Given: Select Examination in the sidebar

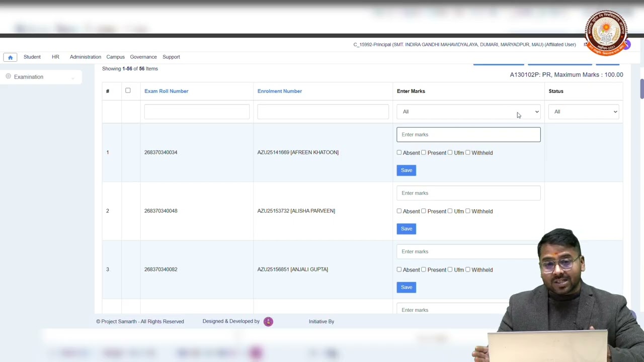Looking at the screenshot, I should click(x=29, y=77).
